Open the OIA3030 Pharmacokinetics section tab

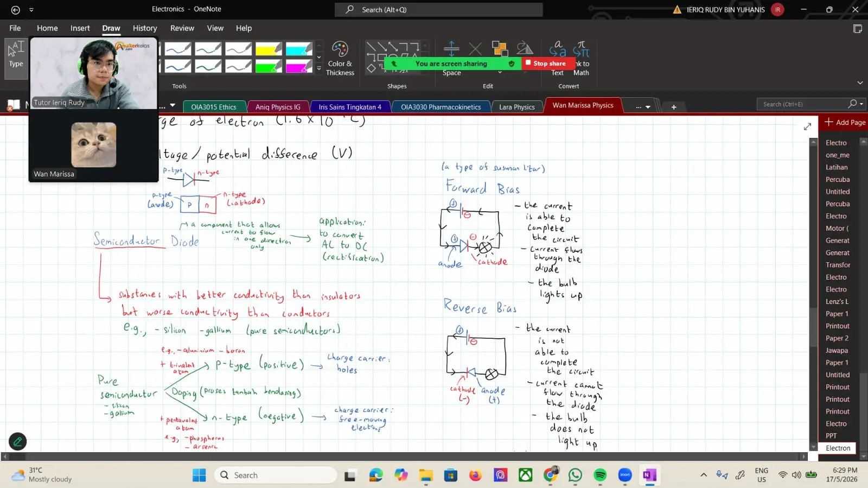tap(441, 107)
